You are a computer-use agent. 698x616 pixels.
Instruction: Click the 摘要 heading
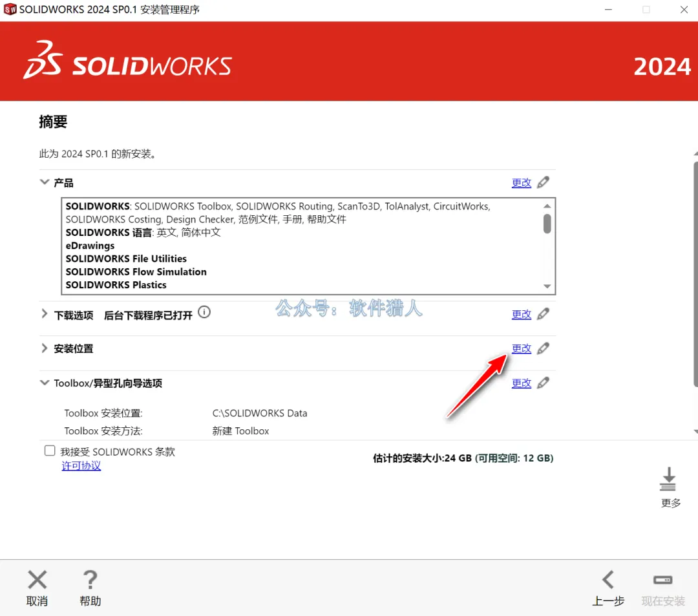click(53, 122)
